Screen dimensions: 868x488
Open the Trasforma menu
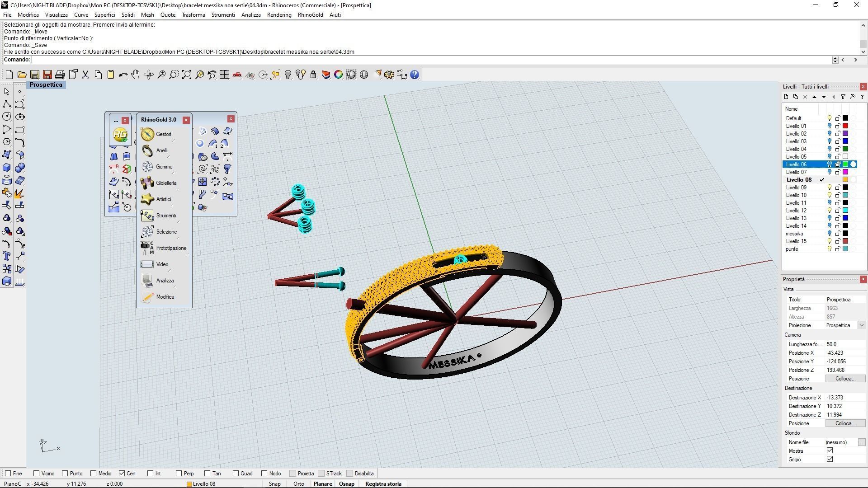[193, 15]
